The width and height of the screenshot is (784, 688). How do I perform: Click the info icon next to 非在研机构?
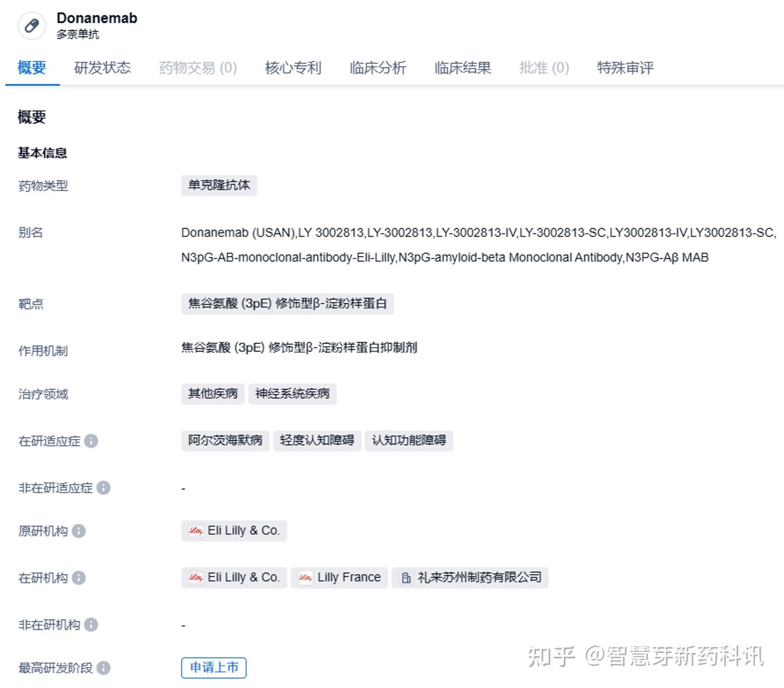click(x=92, y=625)
